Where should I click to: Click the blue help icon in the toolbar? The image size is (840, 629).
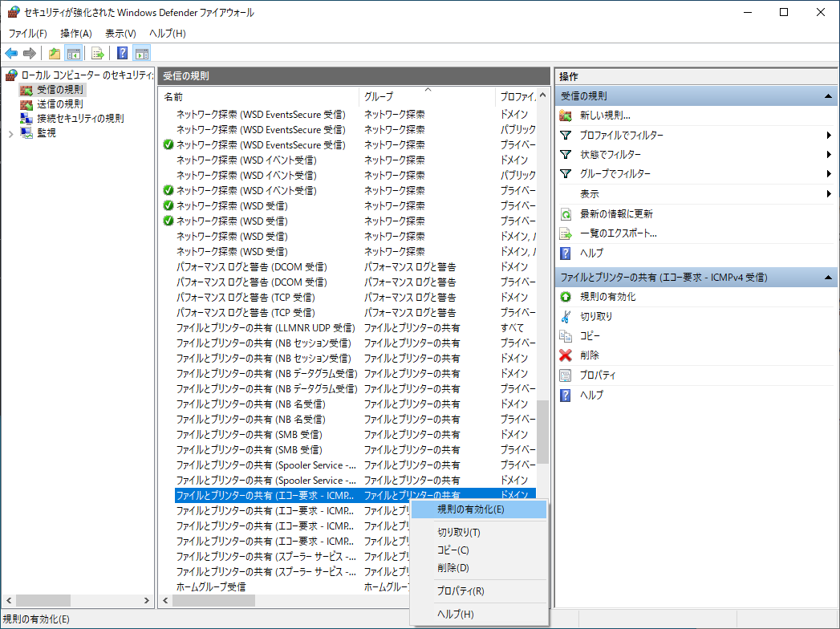coord(123,53)
